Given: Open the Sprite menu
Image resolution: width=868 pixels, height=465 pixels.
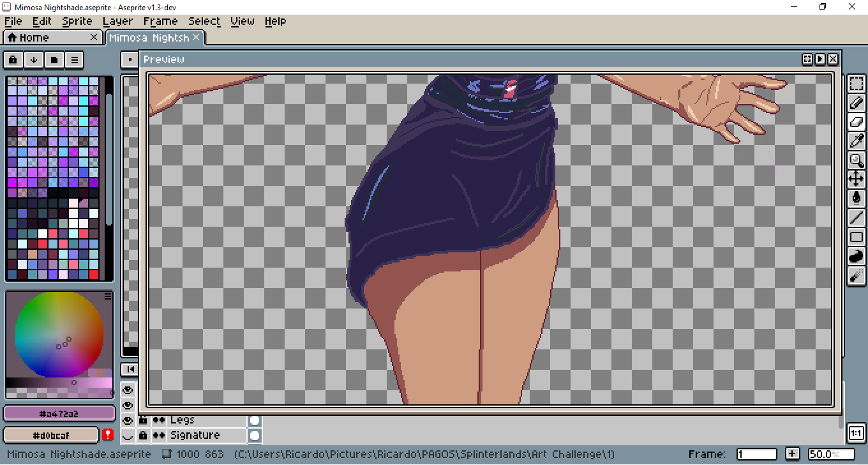Looking at the screenshot, I should pyautogui.click(x=77, y=21).
